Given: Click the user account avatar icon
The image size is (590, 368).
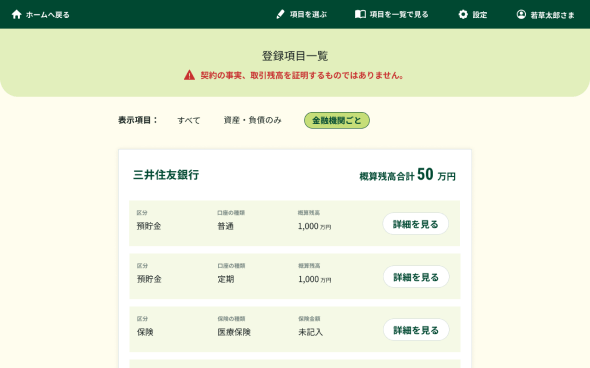Looking at the screenshot, I should tap(521, 14).
